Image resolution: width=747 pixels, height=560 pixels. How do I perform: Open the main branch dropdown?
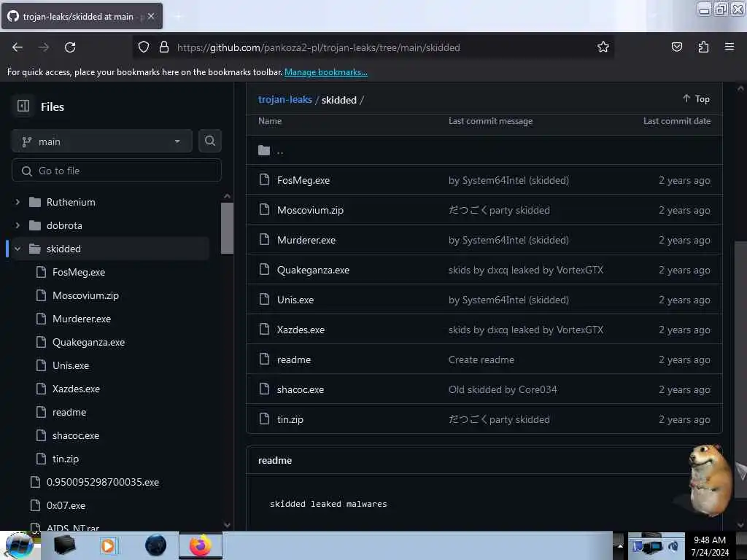click(101, 141)
